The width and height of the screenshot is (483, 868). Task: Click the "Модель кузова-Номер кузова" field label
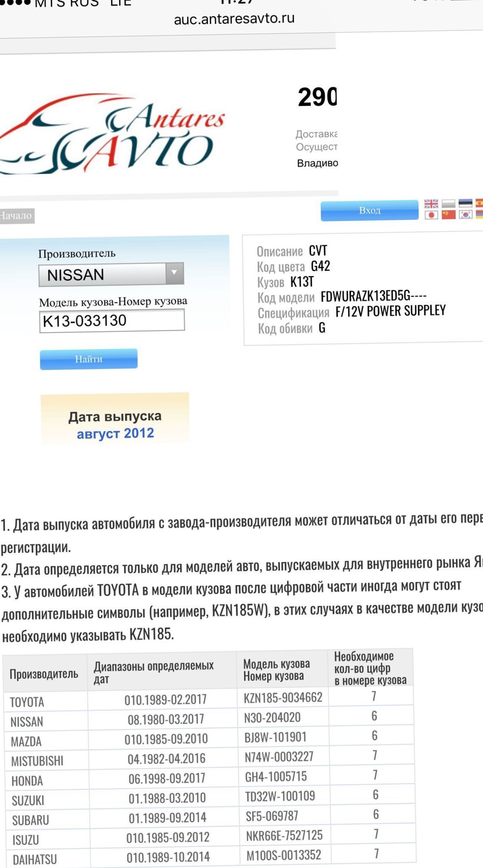(113, 302)
